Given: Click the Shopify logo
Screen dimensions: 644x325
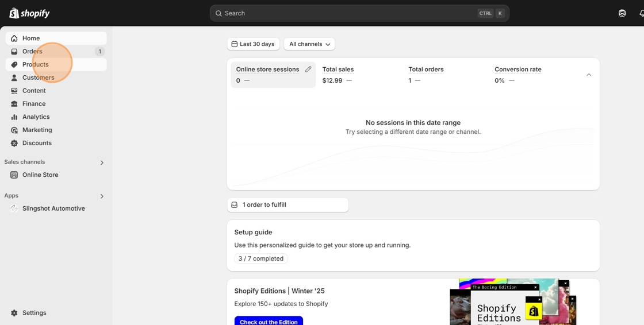Looking at the screenshot, I should pyautogui.click(x=29, y=13).
